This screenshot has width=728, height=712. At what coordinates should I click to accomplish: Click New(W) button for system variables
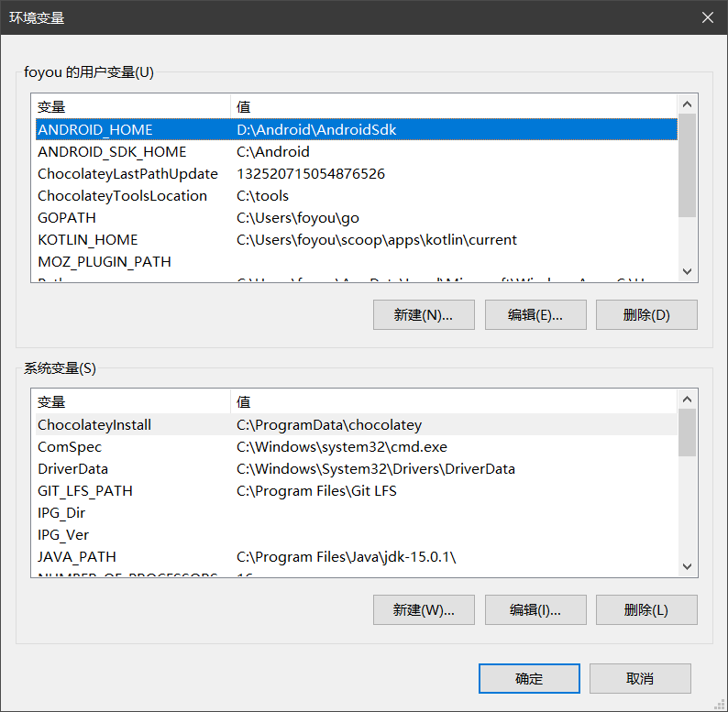click(424, 609)
